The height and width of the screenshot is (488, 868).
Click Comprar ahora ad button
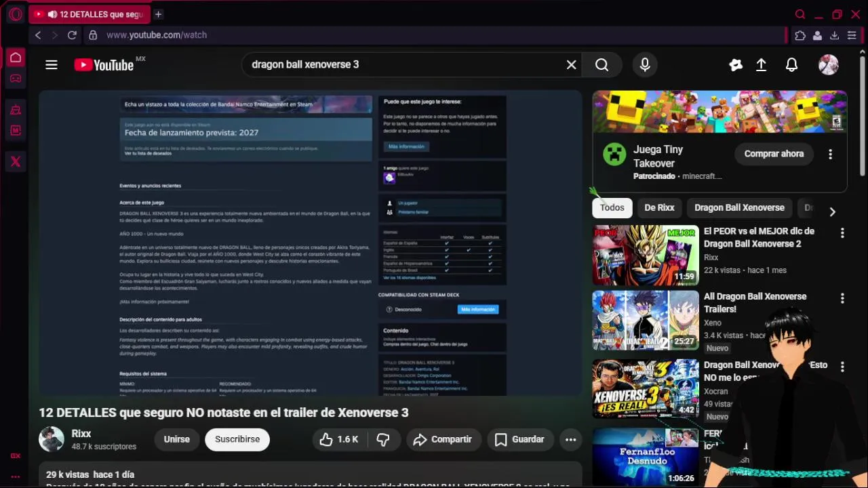(x=774, y=154)
